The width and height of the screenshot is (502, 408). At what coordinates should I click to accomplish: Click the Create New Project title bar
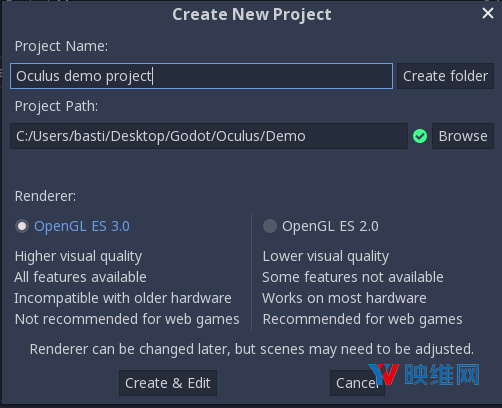[x=252, y=14]
